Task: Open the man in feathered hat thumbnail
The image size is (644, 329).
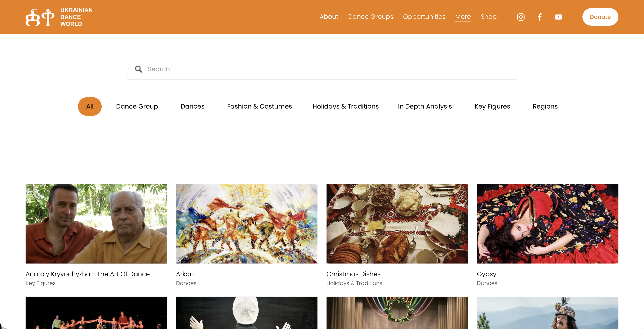Action: [548, 313]
